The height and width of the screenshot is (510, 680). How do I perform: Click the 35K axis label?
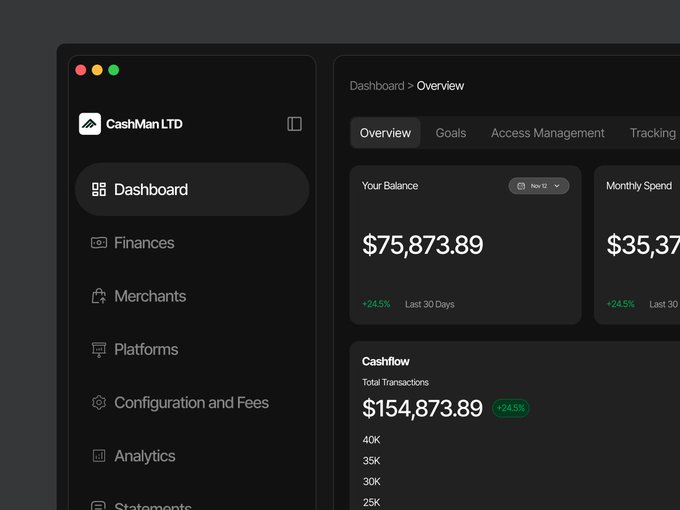point(371,461)
